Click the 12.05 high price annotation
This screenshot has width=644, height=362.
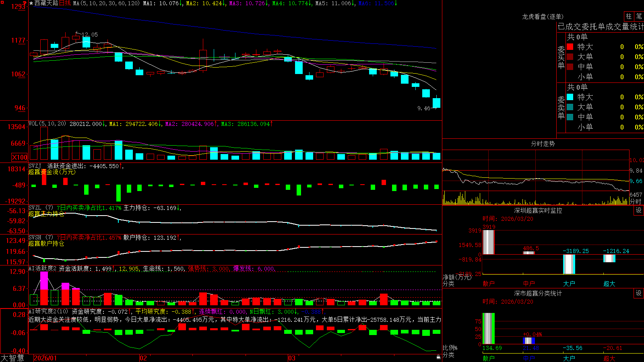point(89,35)
